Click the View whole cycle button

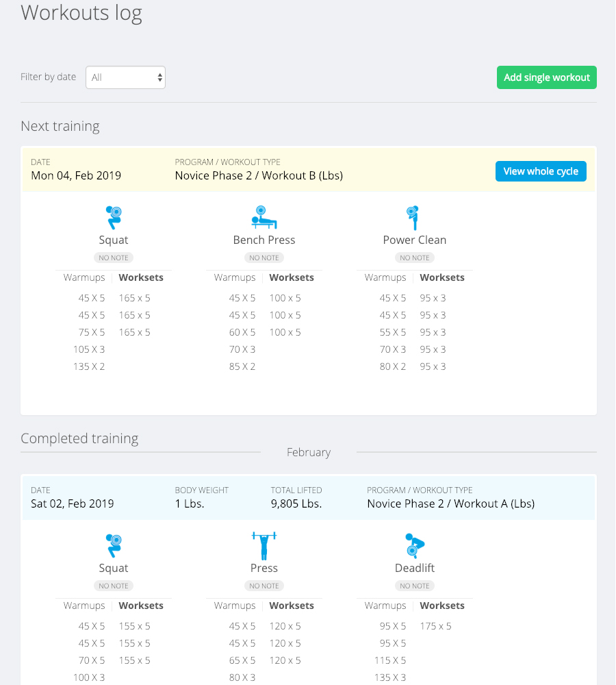[541, 171]
